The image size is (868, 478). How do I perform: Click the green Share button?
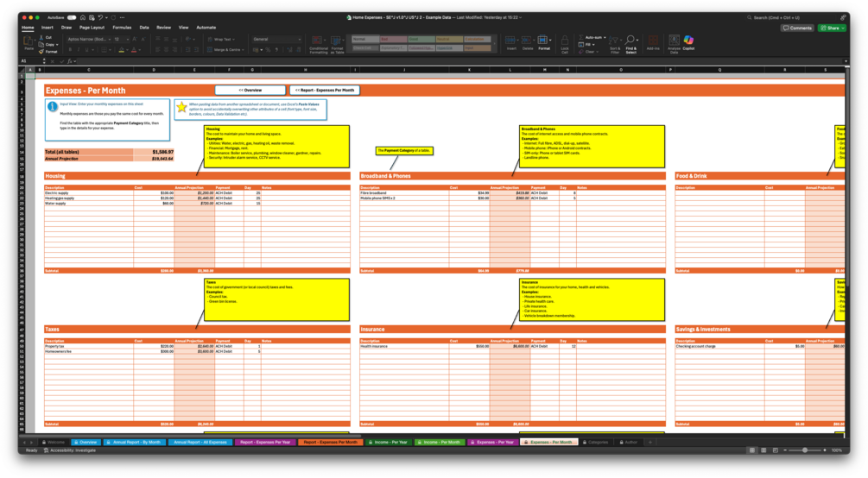coord(832,28)
